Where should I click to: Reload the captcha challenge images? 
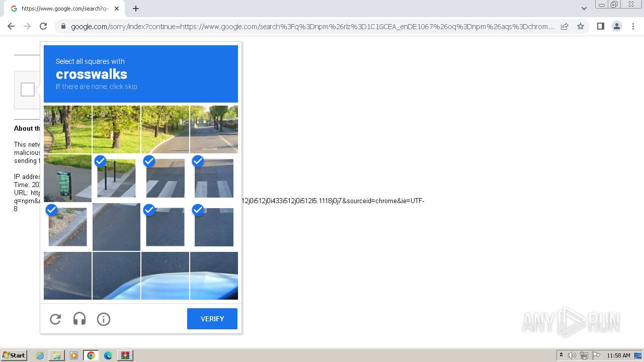[x=55, y=319]
